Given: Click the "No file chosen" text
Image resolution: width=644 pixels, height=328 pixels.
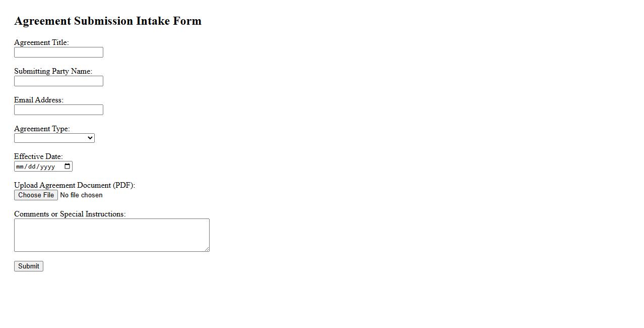Looking at the screenshot, I should tap(81, 195).
